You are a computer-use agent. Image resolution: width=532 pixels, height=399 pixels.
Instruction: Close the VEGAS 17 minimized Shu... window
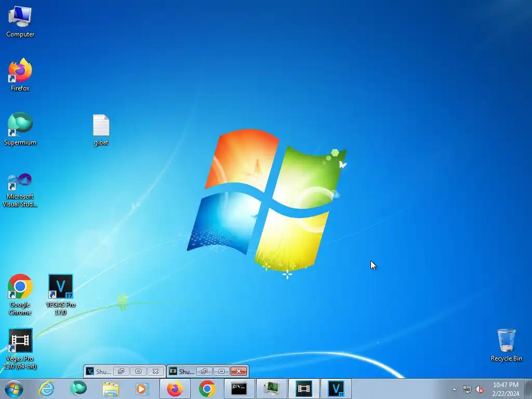click(155, 371)
